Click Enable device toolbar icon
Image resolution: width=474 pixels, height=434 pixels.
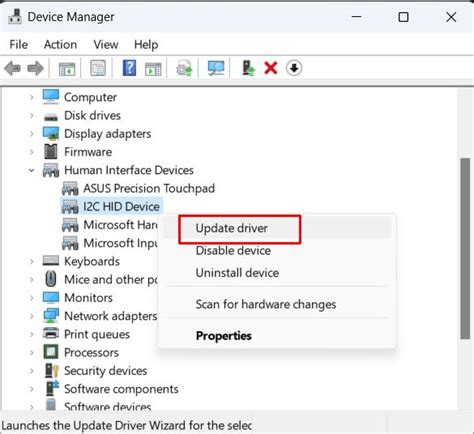coord(248,68)
